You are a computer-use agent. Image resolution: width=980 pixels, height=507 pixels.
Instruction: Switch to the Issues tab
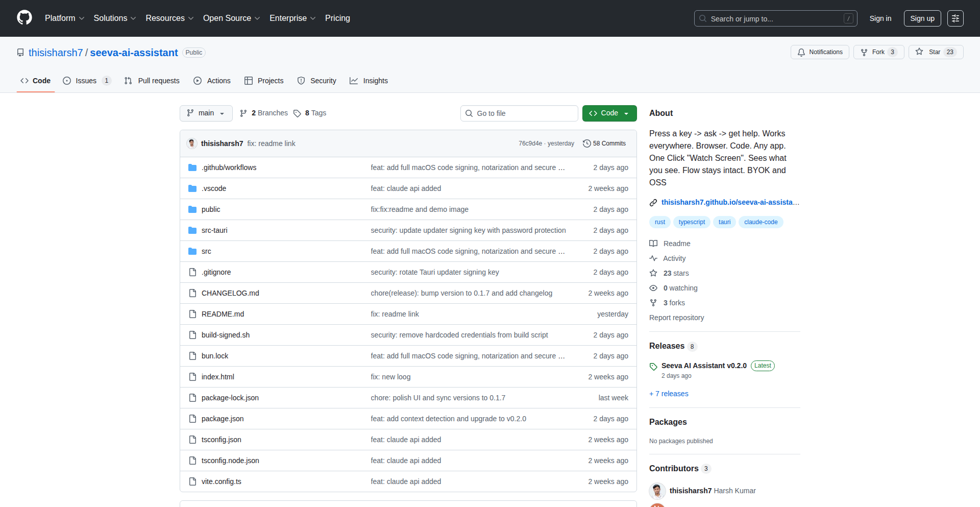86,81
